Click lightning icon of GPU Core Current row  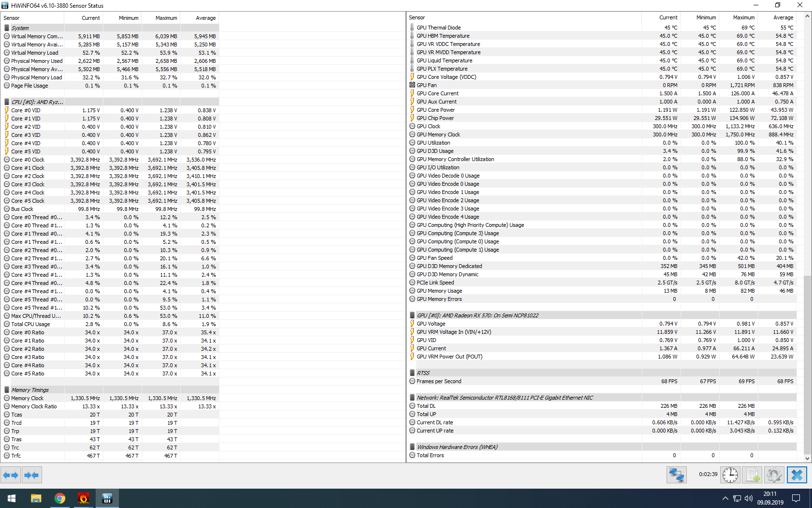(x=412, y=93)
